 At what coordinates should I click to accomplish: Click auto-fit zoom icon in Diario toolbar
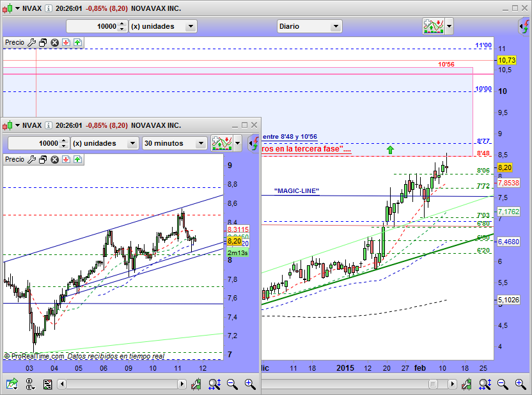pos(485,384)
